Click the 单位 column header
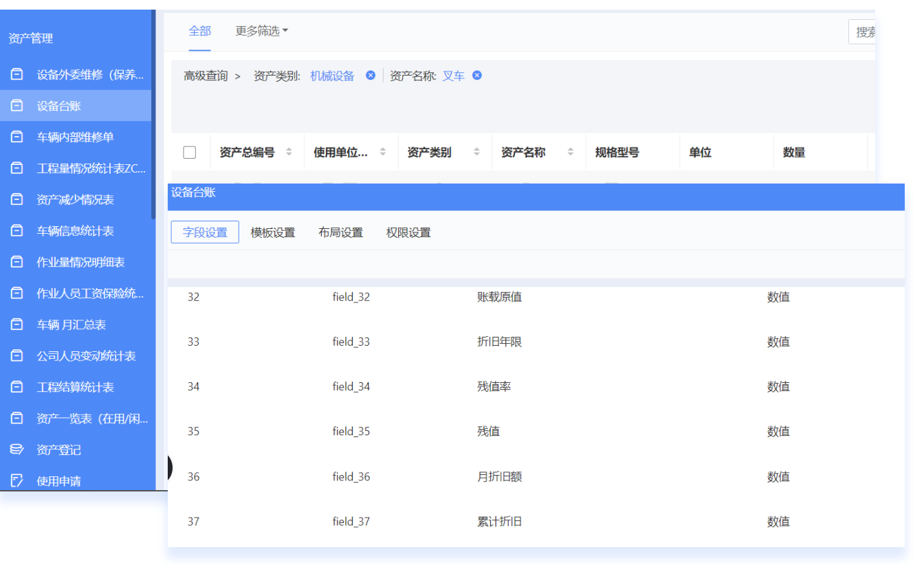This screenshot has height=565, width=924. pos(700,153)
